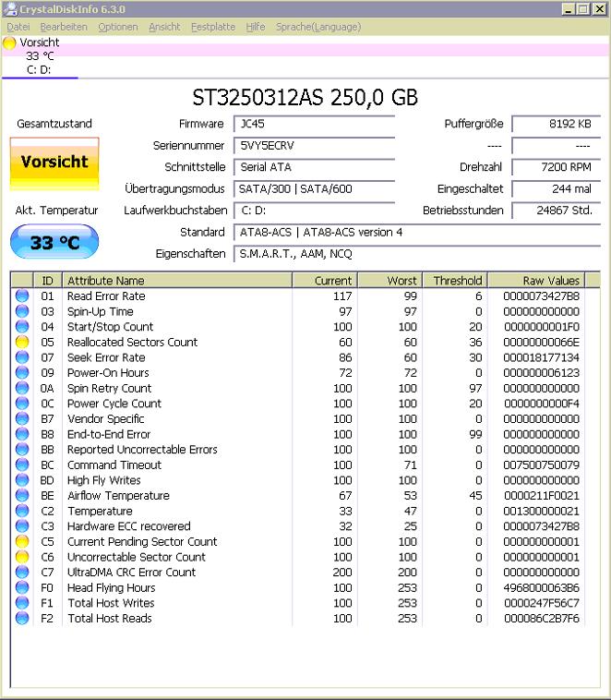The width and height of the screenshot is (611, 700).
Task: Click the Betriebsstunden field 24867 Std.
Action: (557, 211)
